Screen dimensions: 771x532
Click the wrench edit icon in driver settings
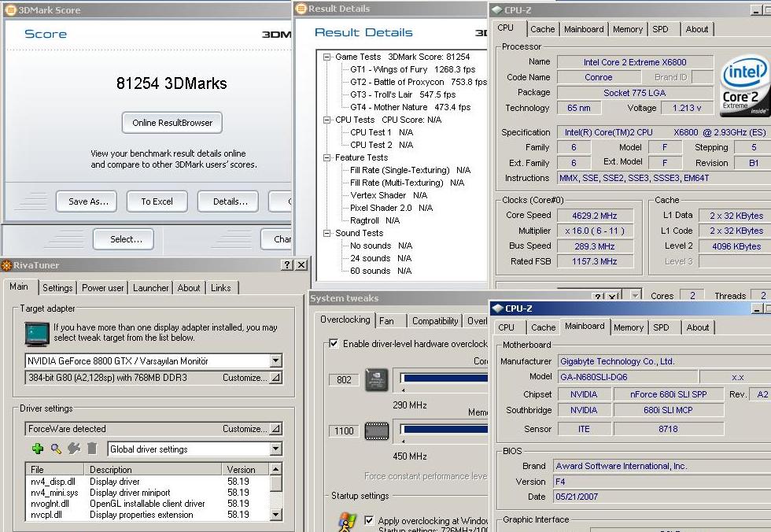click(x=74, y=449)
